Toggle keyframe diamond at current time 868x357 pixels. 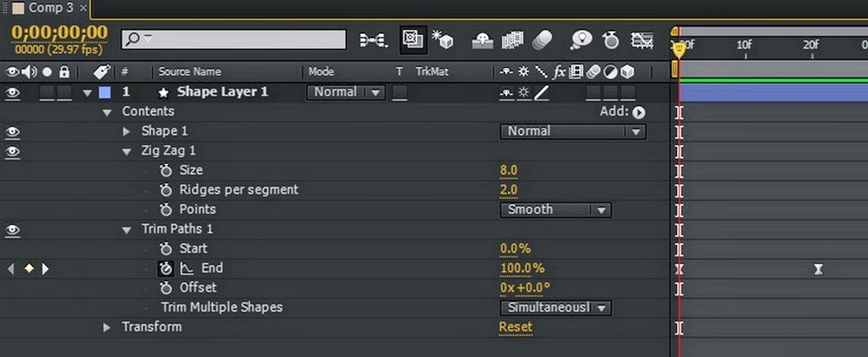point(29,269)
